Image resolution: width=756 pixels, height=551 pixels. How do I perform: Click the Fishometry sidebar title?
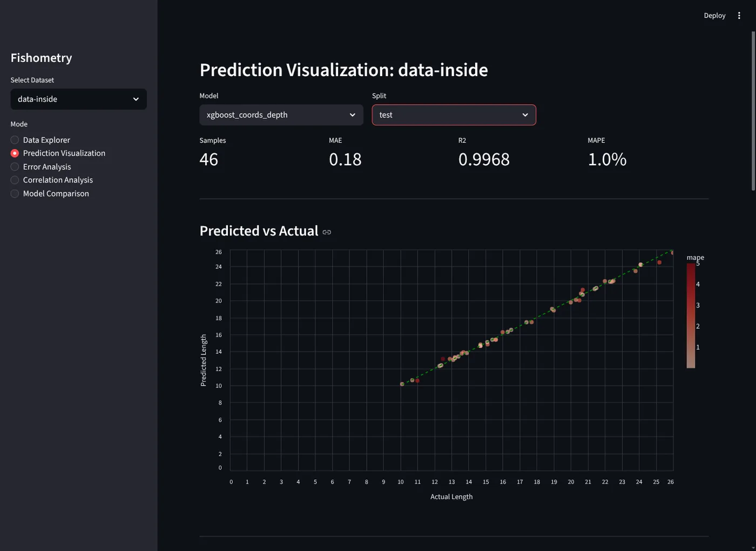tap(41, 58)
